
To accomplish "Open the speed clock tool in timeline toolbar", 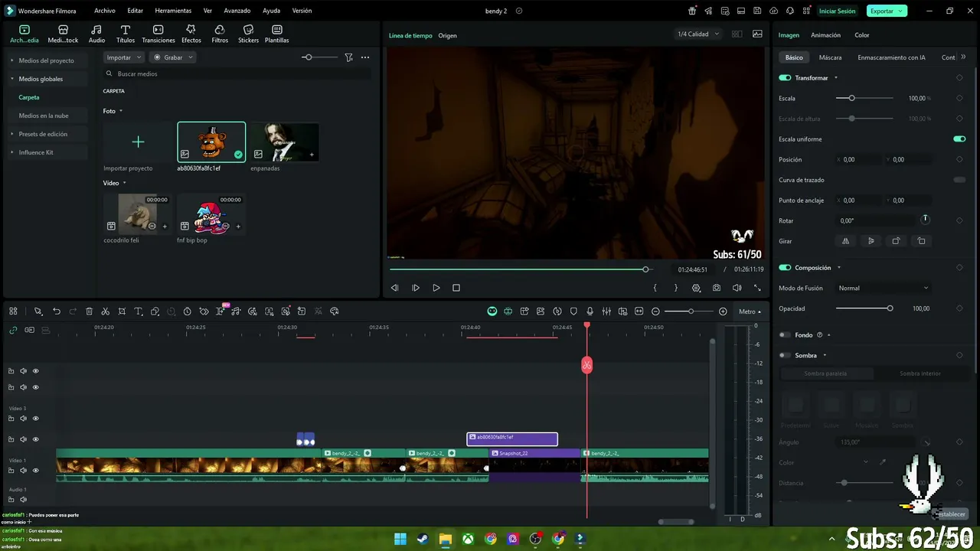I will pyautogui.click(x=187, y=311).
